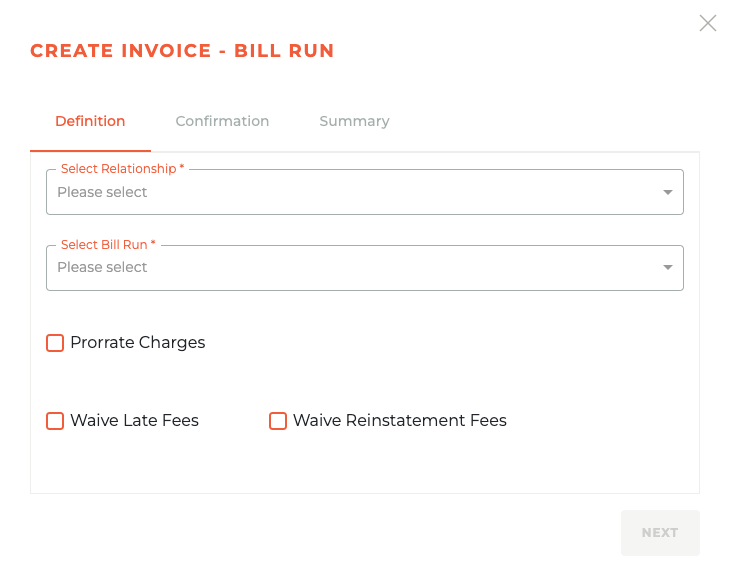
Task: Click the 'Select Relationship *' field label
Action: pyautogui.click(x=123, y=169)
